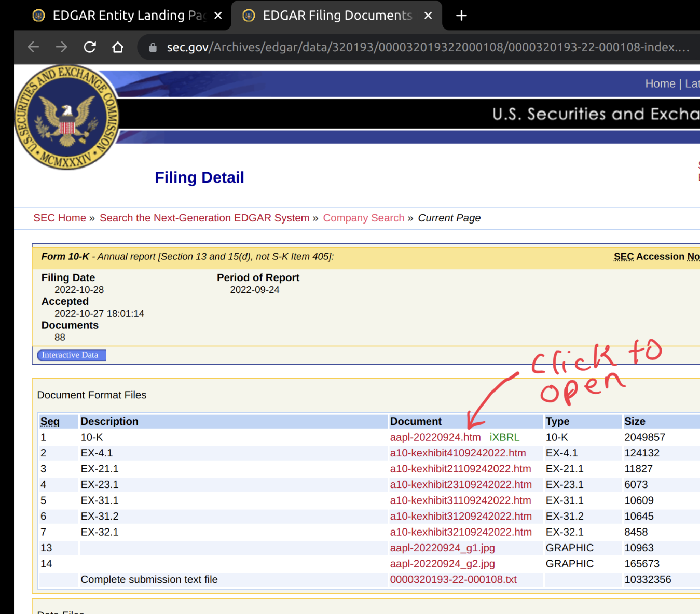Image resolution: width=700 pixels, height=614 pixels.
Task: Click the SEC Accession No. label
Action: [x=656, y=256]
